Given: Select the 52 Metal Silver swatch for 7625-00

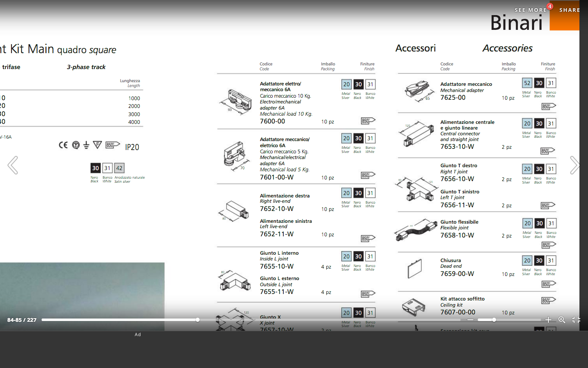Looking at the screenshot, I should (527, 83).
